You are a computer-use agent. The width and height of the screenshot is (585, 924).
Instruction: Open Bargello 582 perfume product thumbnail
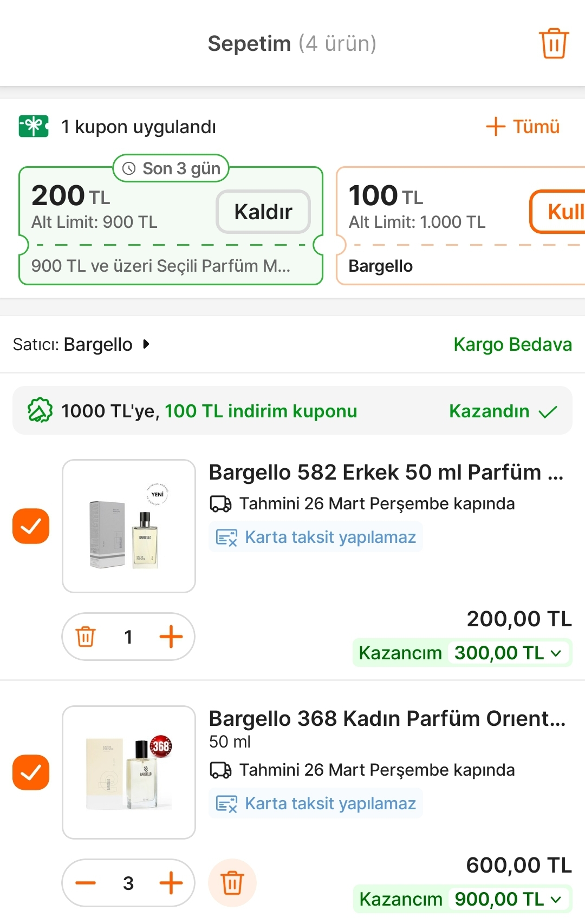click(x=129, y=526)
